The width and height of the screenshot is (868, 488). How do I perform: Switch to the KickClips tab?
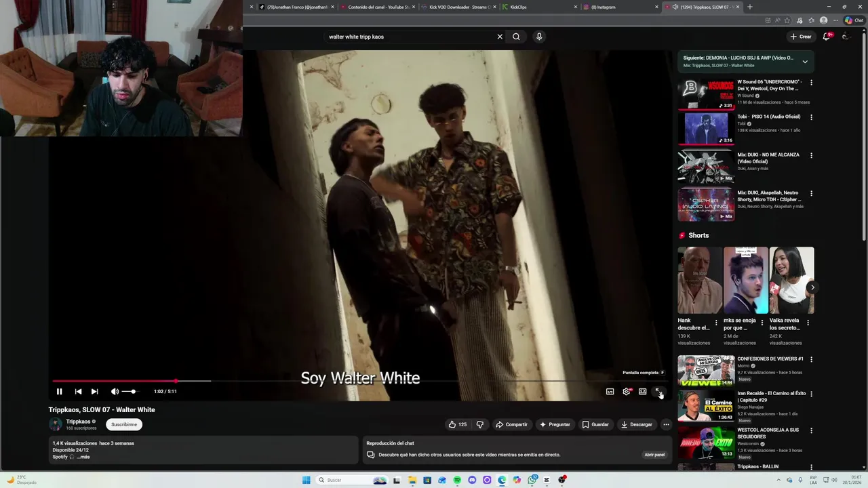[540, 7]
